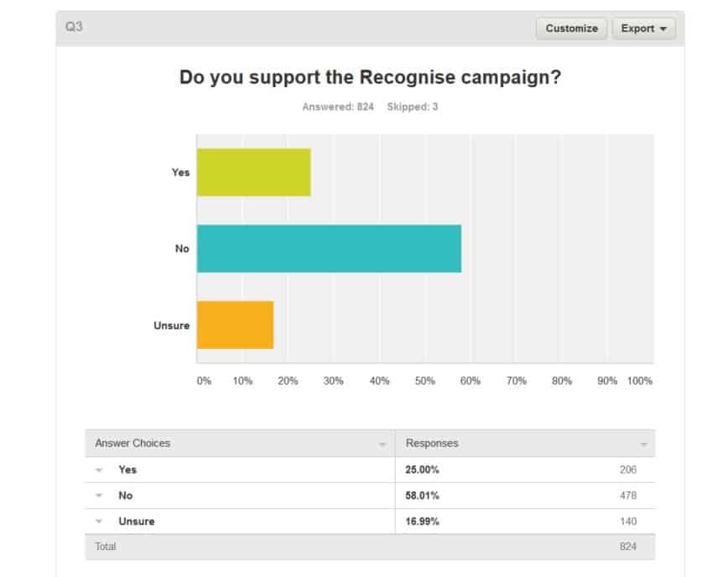
Task: Click the 478 response count
Action: [627, 496]
